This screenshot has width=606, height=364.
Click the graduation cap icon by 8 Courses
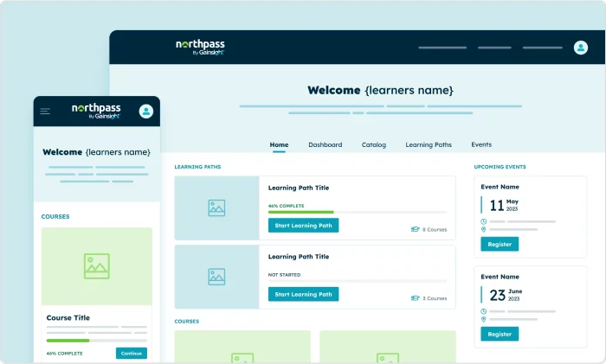(x=415, y=229)
